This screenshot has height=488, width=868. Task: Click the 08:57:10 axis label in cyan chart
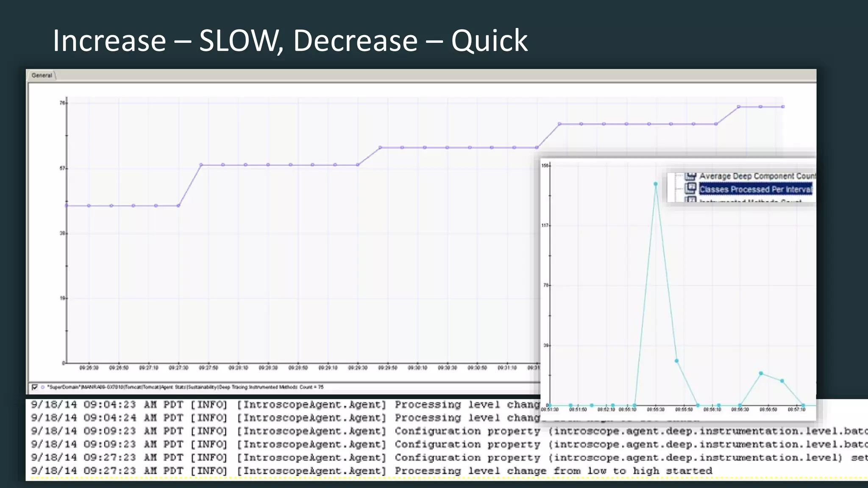[797, 410]
